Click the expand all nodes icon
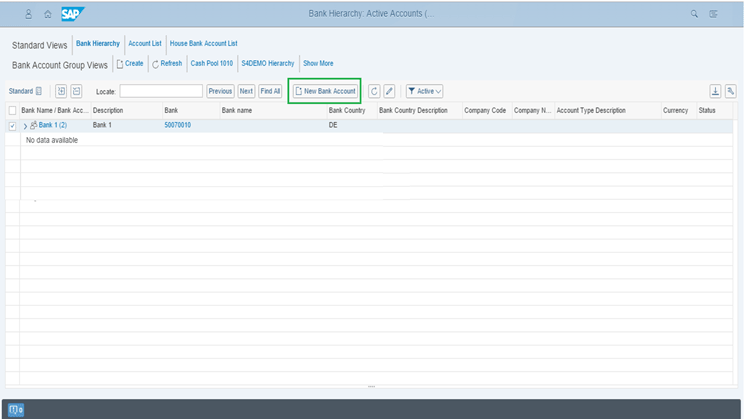This screenshot has height=419, width=745. (x=60, y=91)
